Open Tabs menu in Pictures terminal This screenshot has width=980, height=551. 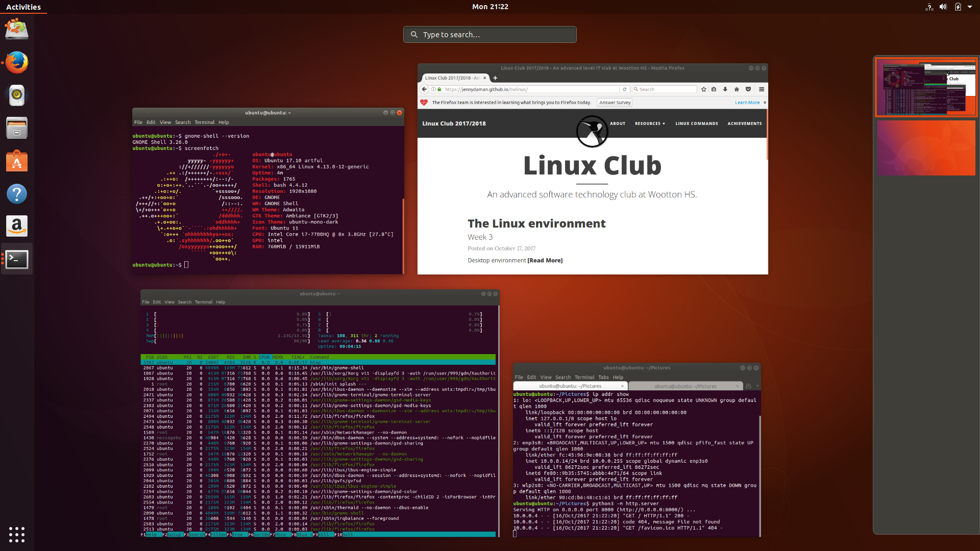pyautogui.click(x=603, y=378)
